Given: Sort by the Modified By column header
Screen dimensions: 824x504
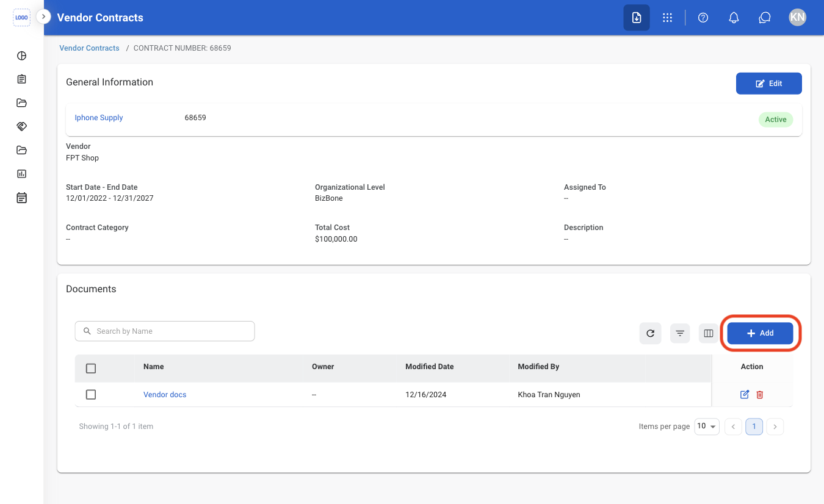Looking at the screenshot, I should pos(538,367).
